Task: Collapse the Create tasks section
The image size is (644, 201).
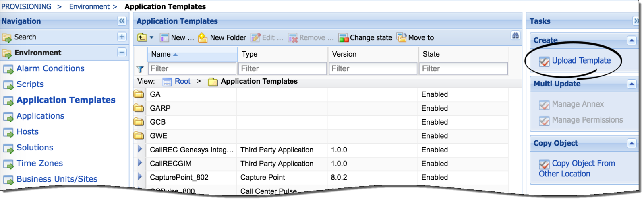Action: click(x=632, y=41)
